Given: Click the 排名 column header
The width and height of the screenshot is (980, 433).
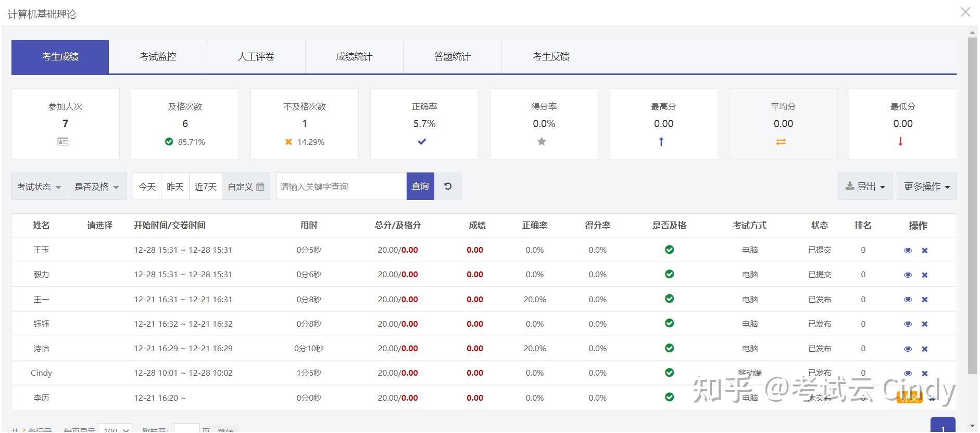Looking at the screenshot, I should coord(863,225).
